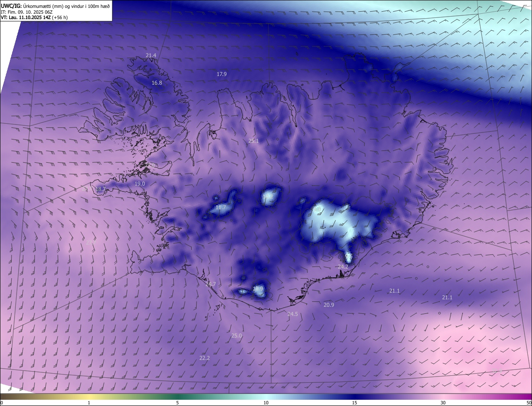Click the yellow section of the color scale
This screenshot has height=406, width=532.
point(89,396)
